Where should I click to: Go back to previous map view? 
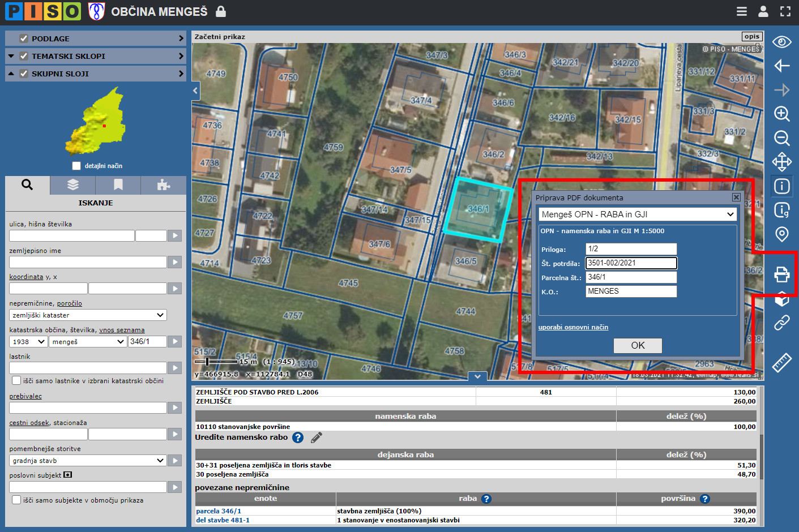point(781,66)
